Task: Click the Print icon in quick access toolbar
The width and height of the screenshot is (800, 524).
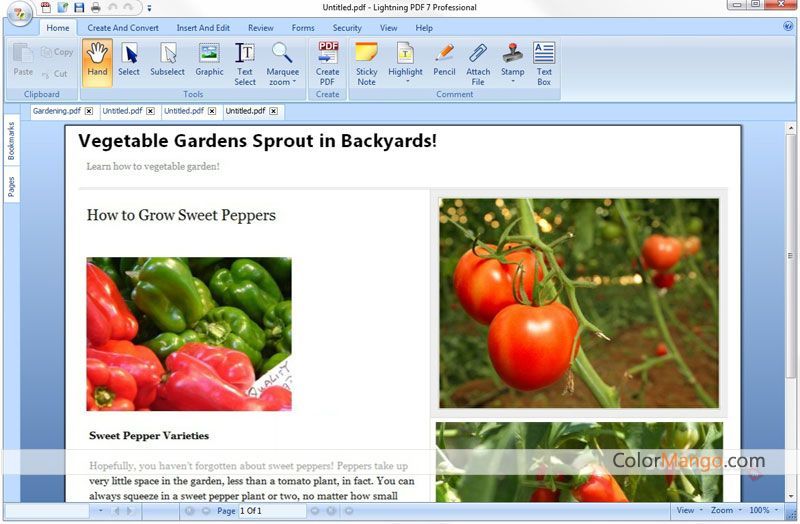Action: 95,7
